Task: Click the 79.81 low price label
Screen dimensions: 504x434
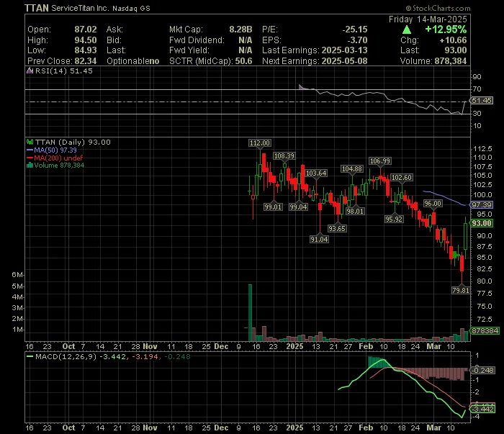Action: point(461,290)
